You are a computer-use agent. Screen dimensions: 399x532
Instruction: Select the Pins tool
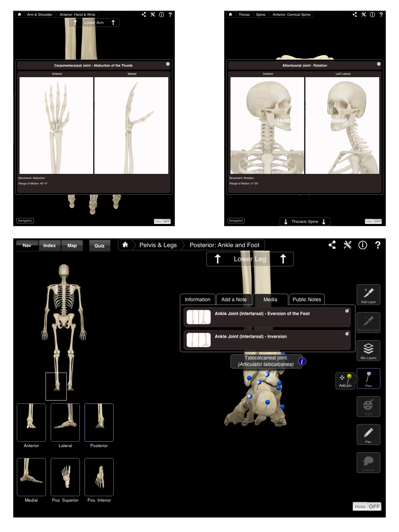[x=368, y=378]
